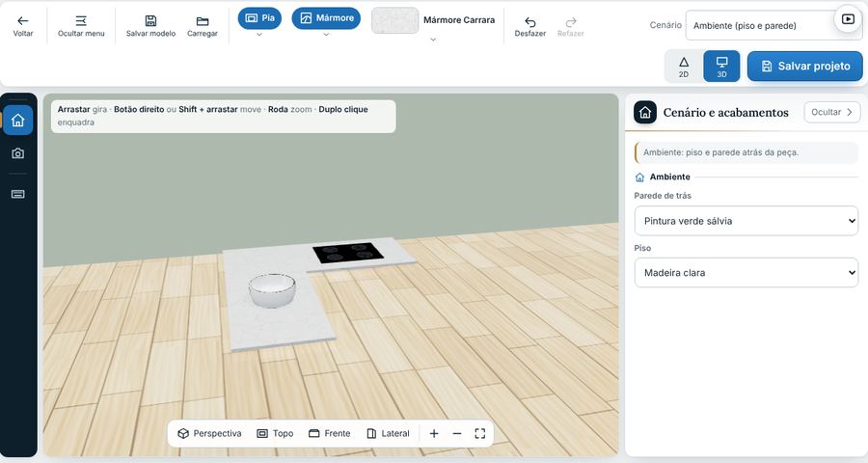Viewport: 868px width, 463px height.
Task: Set view to Lateral
Action: 388,434
